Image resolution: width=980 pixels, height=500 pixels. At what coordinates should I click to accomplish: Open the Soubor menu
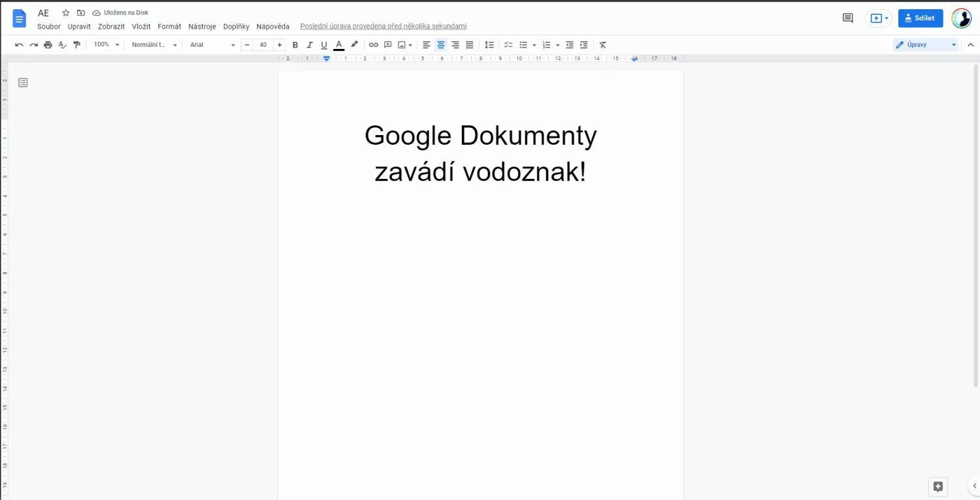49,27
